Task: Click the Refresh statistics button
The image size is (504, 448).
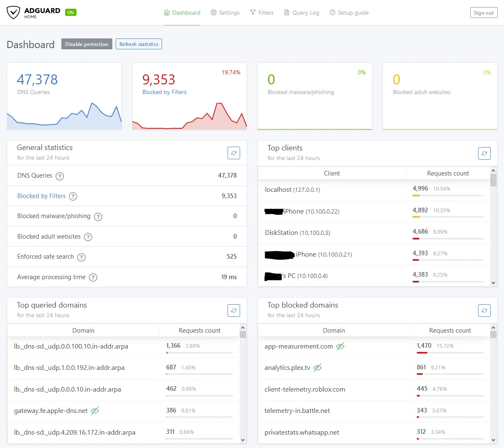Action: (x=139, y=44)
